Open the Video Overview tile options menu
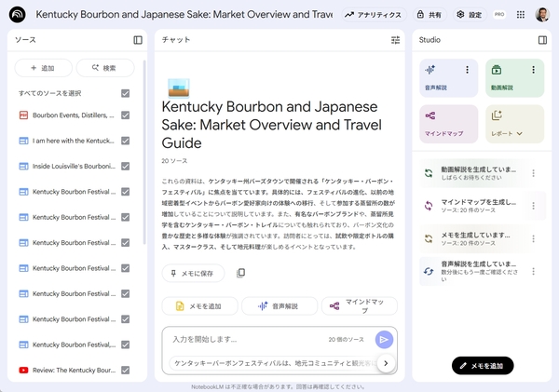Image resolution: width=559 pixels, height=392 pixels. pos(533,70)
